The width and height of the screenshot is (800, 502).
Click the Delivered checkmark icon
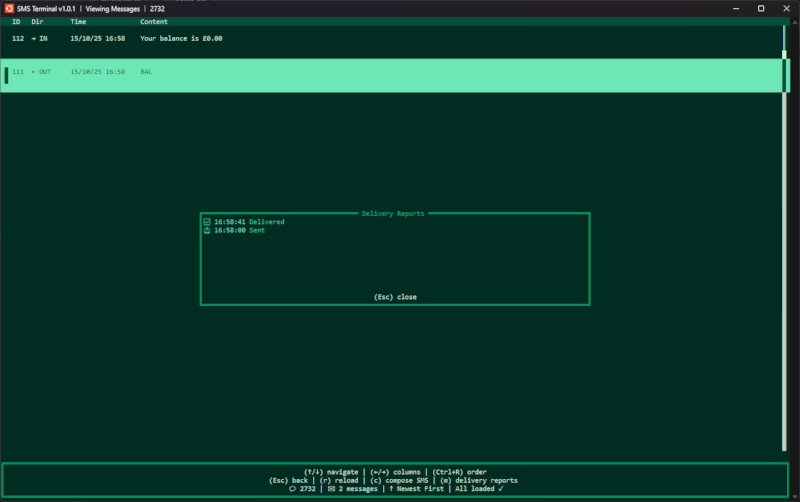tap(207, 222)
